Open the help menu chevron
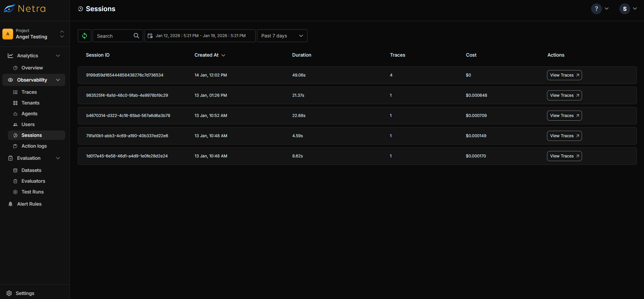This screenshot has height=299, width=644. [607, 9]
